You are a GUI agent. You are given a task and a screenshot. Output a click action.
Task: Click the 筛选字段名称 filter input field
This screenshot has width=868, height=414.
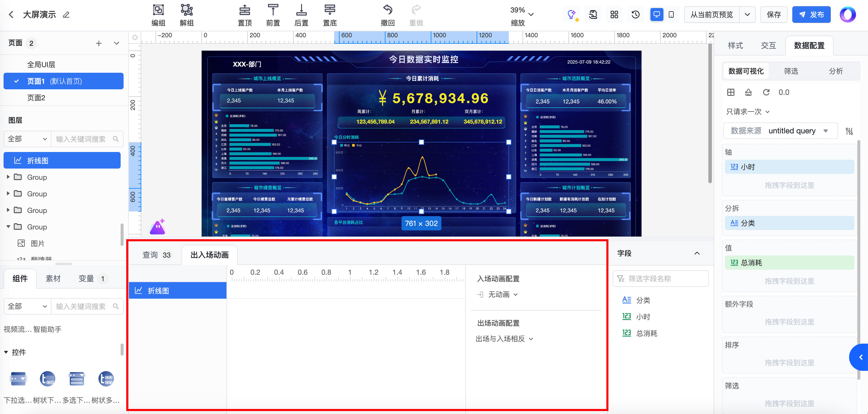tap(660, 279)
